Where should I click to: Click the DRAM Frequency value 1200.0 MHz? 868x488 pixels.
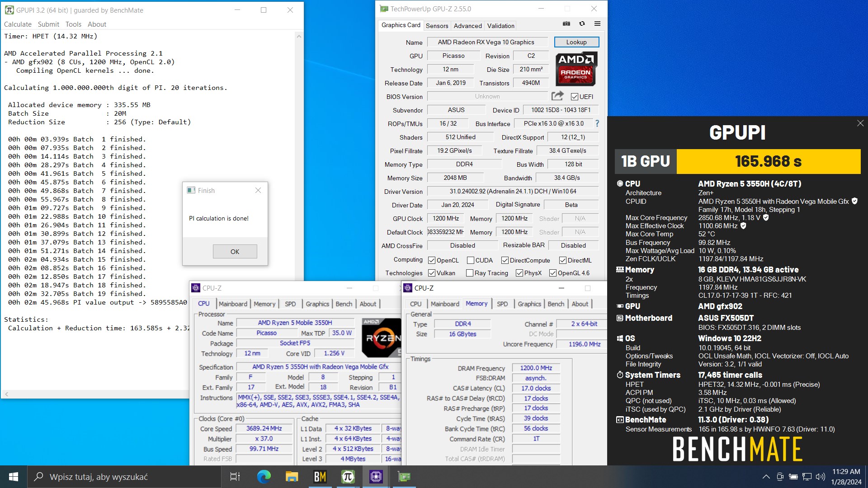[536, 368]
